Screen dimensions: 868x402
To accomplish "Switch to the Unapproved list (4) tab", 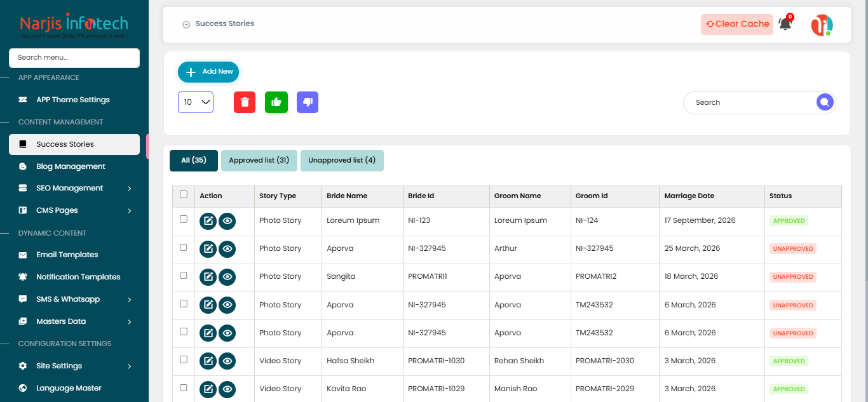I will coord(342,161).
